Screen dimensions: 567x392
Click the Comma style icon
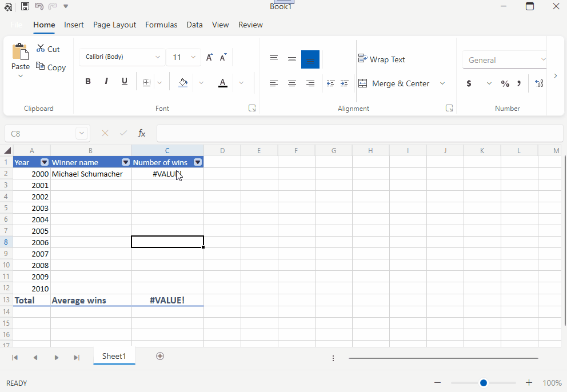point(519,83)
